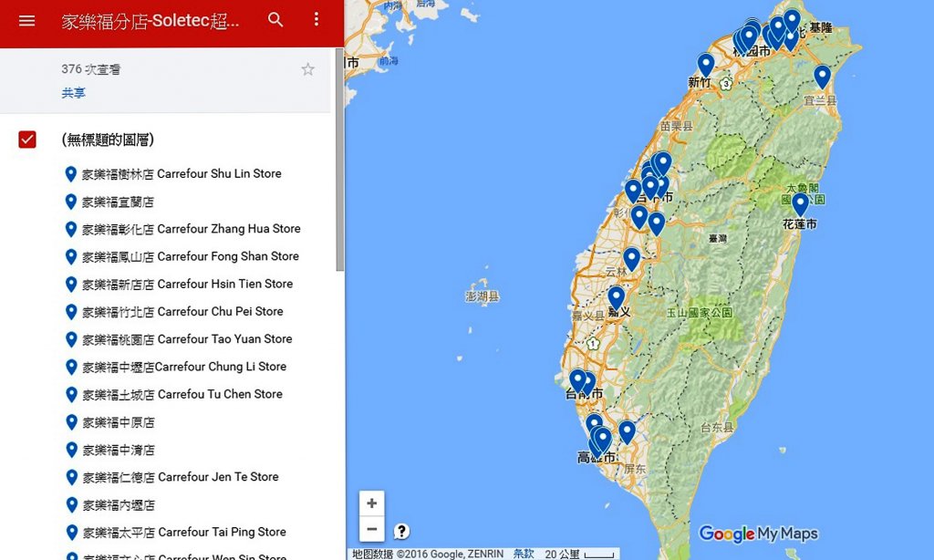The image size is (934, 560).
Task: Click the map marker near 基隆
Action: (x=792, y=20)
